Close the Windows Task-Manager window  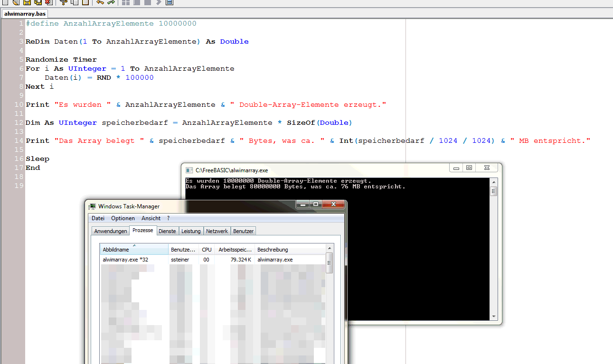[x=333, y=205]
